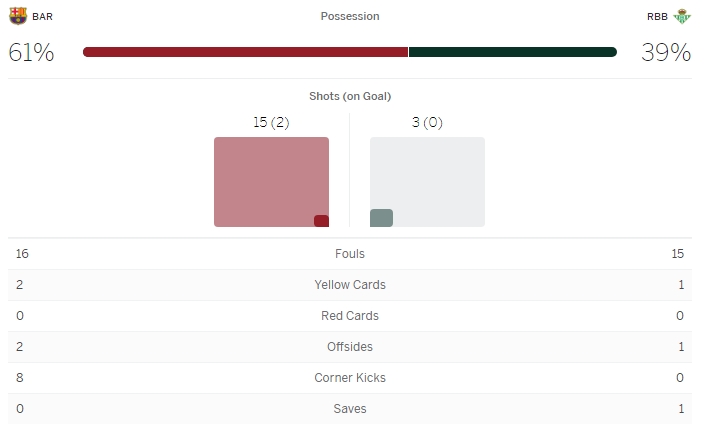Click the 61% possession value

[x=31, y=53]
